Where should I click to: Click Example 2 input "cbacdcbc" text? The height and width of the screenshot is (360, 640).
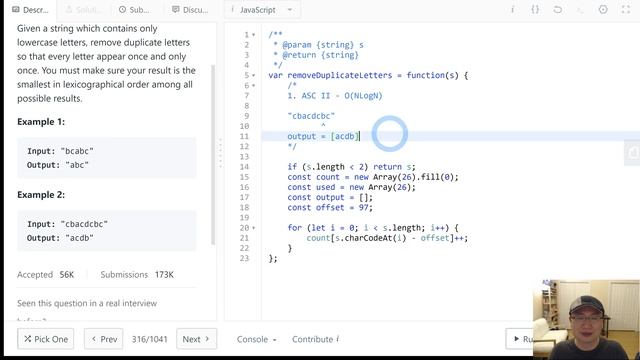(67, 224)
